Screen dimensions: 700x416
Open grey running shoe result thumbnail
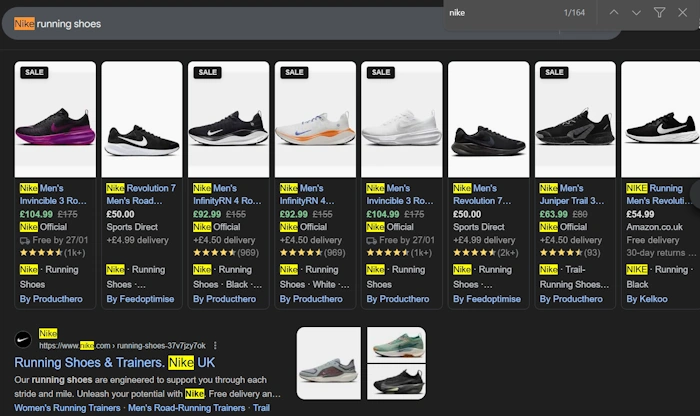click(329, 363)
